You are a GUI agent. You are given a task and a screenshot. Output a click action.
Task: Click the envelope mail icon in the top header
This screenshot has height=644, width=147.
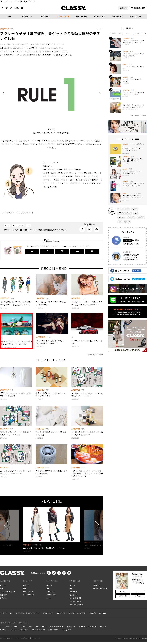click(22, 8)
